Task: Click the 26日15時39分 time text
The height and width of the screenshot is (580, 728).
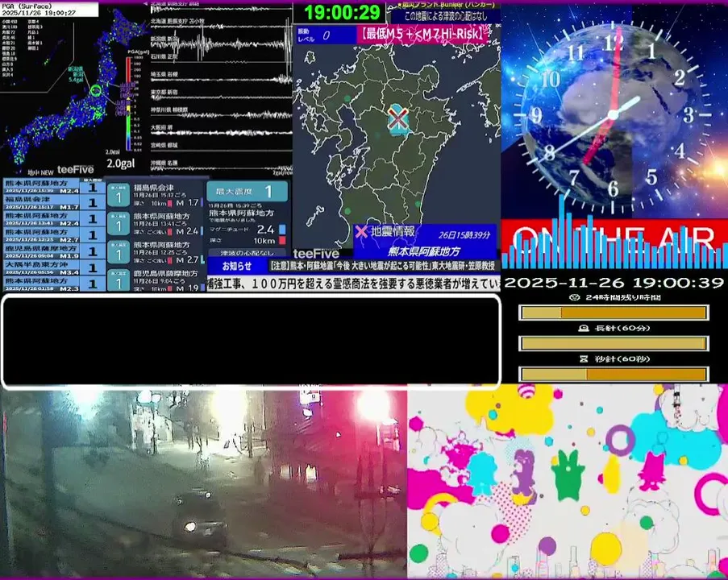Action: [x=464, y=234]
